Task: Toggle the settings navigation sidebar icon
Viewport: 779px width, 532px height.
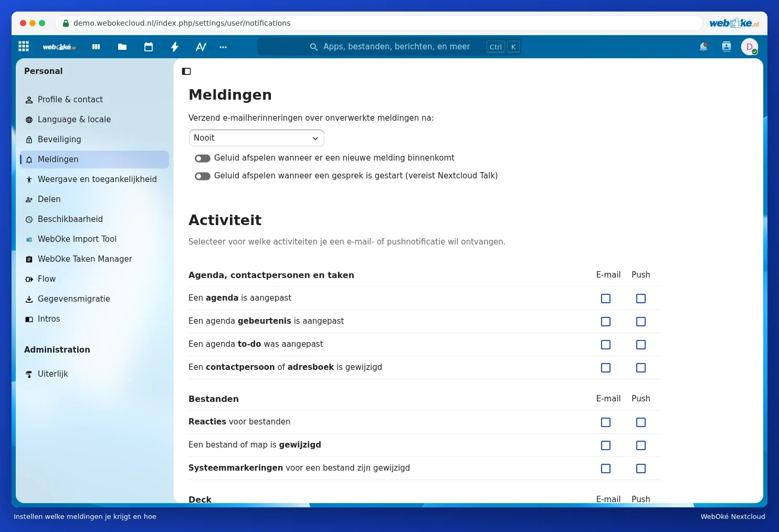Action: [186, 71]
